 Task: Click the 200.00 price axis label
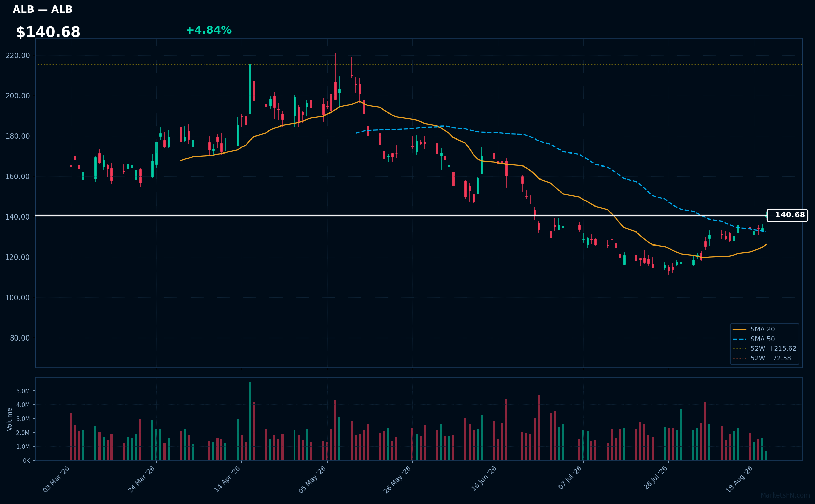click(x=18, y=96)
